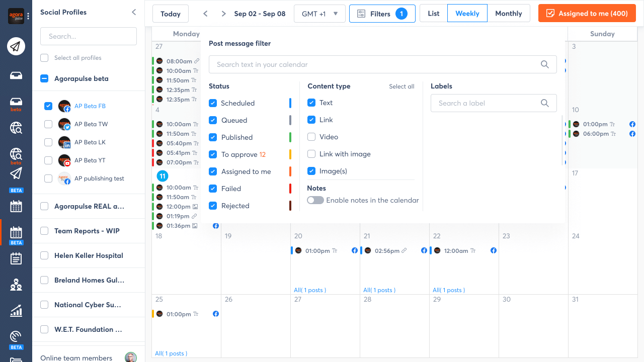
Task: Go to the next week arrow
Action: click(x=223, y=14)
